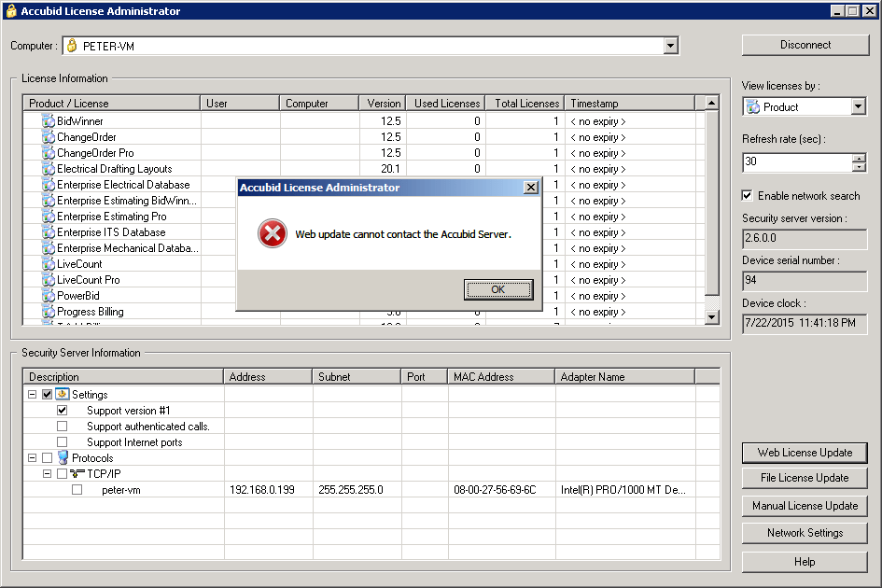Open Network Settings
882x588 pixels.
click(x=805, y=532)
